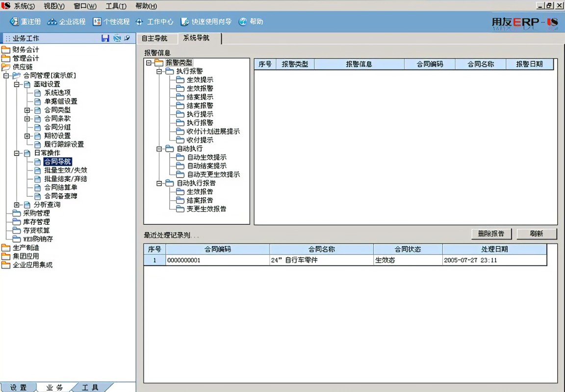Click the 处理日期 column header
The width and height of the screenshot is (565, 392).
coord(494,249)
